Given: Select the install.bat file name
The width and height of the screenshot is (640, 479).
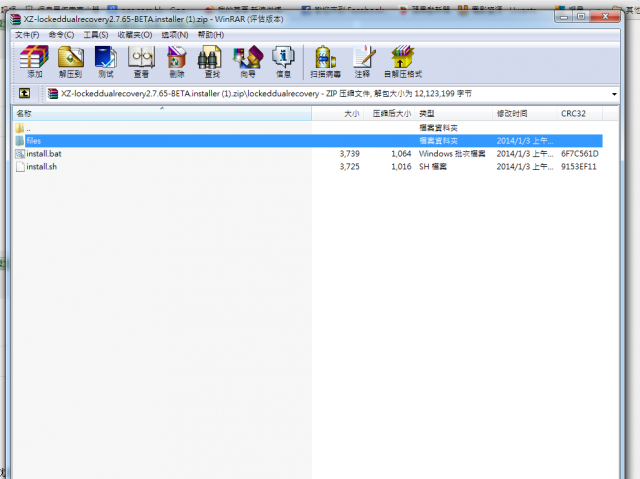Looking at the screenshot, I should coord(44,154).
